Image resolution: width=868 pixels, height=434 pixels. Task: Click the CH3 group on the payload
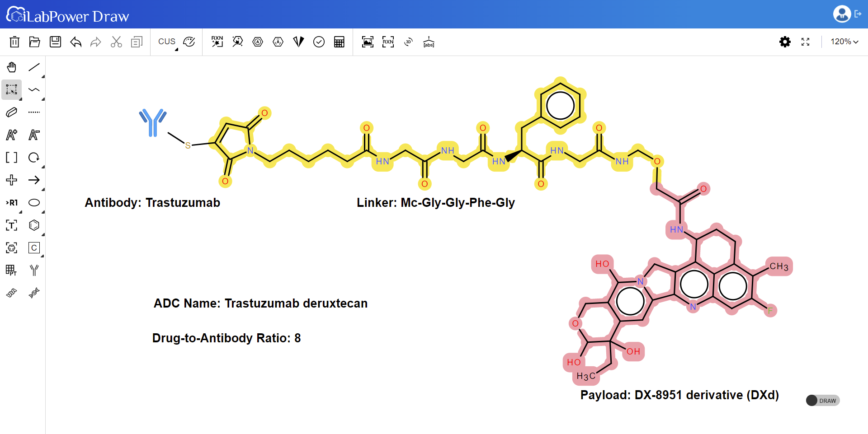[x=779, y=266]
